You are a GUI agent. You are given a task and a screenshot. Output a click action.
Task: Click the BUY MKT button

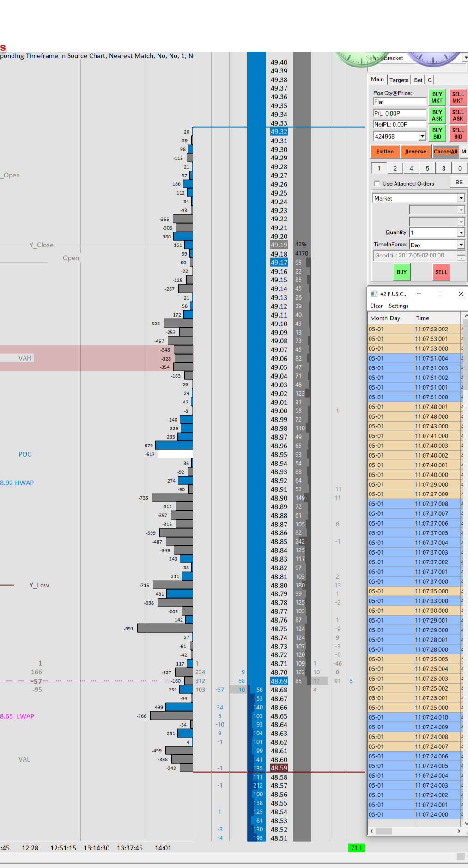click(x=437, y=97)
